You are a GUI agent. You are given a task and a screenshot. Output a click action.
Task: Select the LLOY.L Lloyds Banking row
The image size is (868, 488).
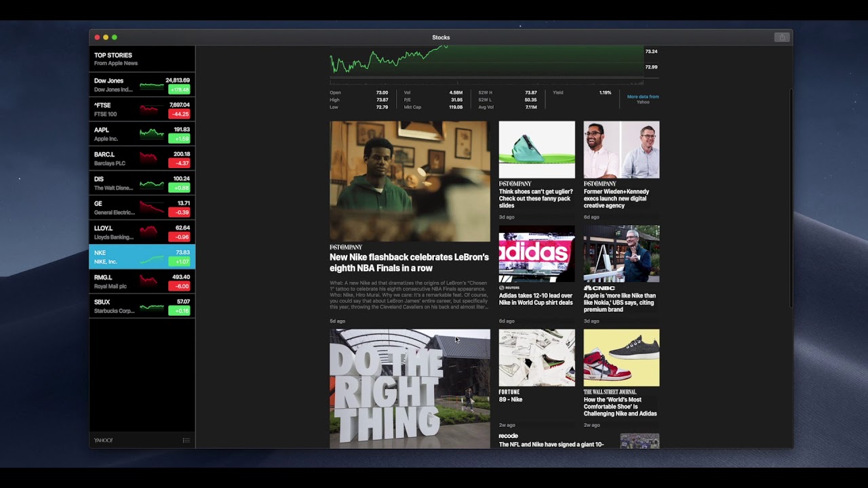pyautogui.click(x=142, y=232)
